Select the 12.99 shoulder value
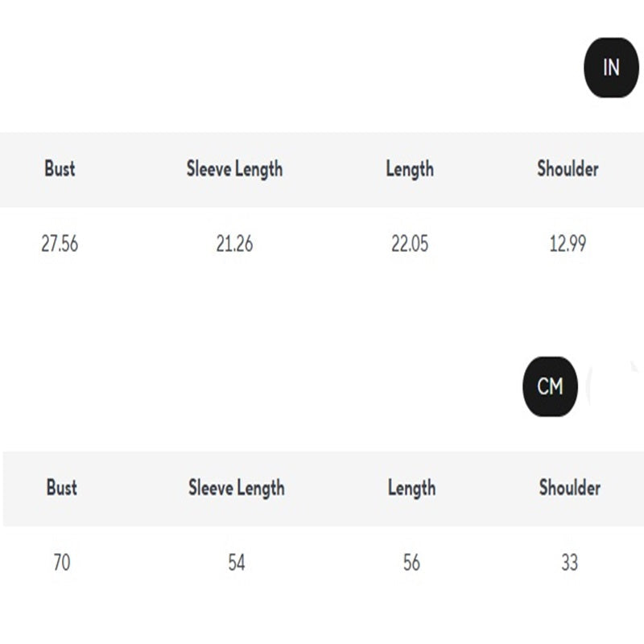 coord(568,244)
